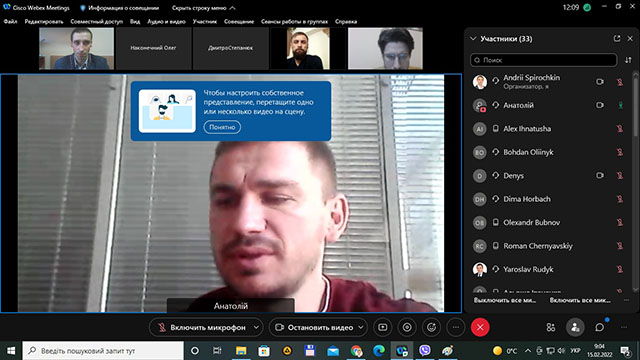This screenshot has height=360, width=640.
Task: Open the chat bubble icon
Action: pos(599,327)
